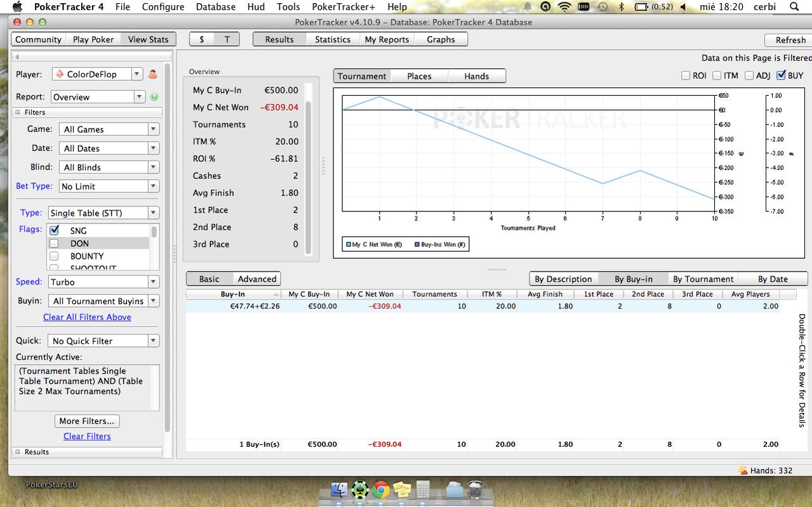
Task: Expand the Results section in sidebar
Action: [x=18, y=452]
